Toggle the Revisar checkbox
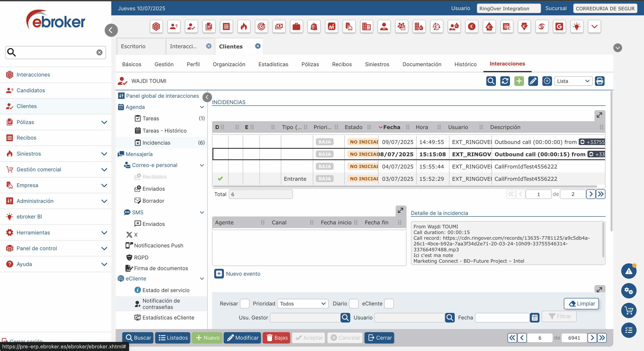Screen dimensions: 644x351 pos(244,303)
